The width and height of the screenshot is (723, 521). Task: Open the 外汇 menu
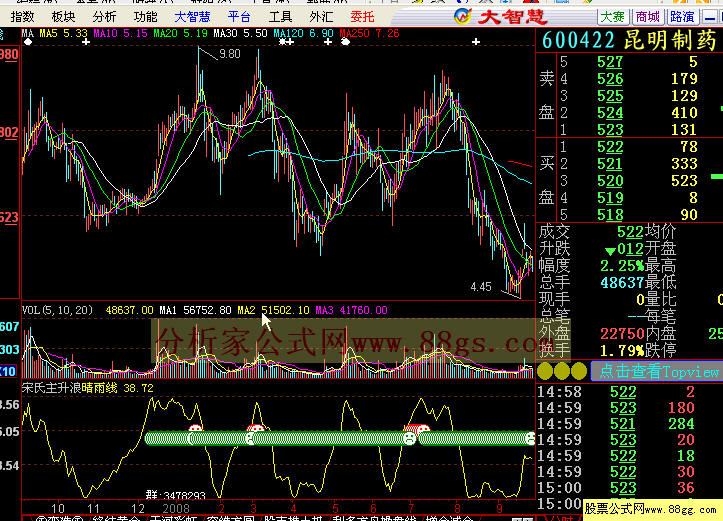pyautogui.click(x=321, y=17)
